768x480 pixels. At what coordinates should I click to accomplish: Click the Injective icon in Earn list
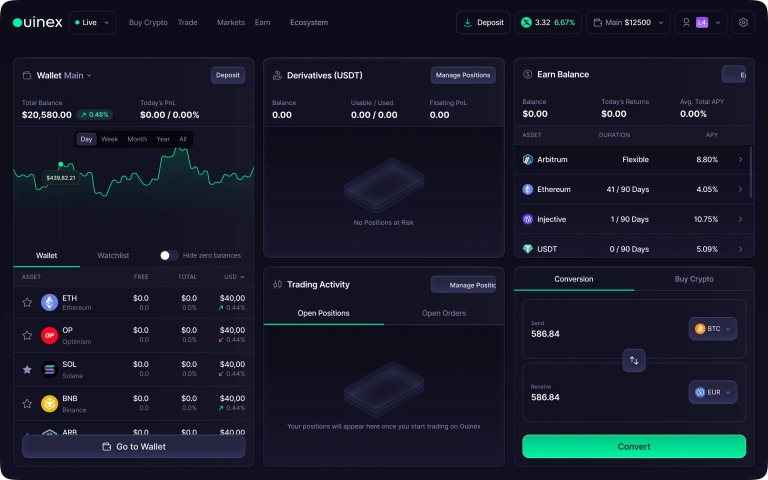tap(528, 219)
